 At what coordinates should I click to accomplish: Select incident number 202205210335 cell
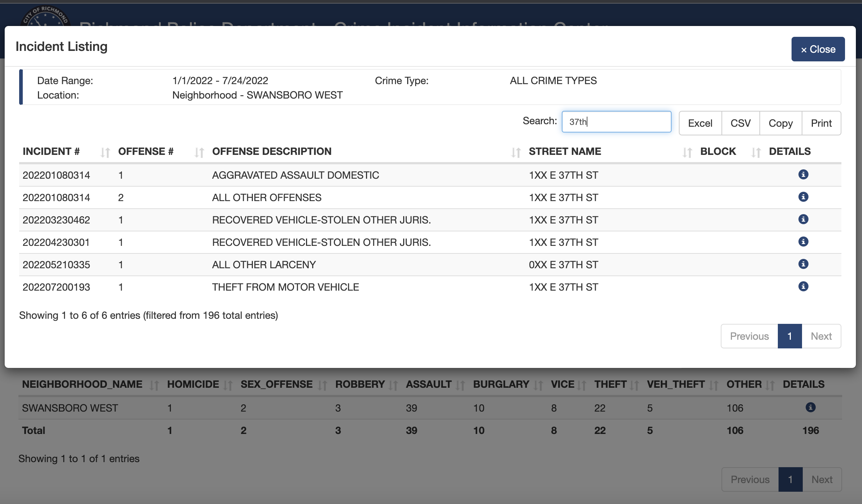(56, 265)
